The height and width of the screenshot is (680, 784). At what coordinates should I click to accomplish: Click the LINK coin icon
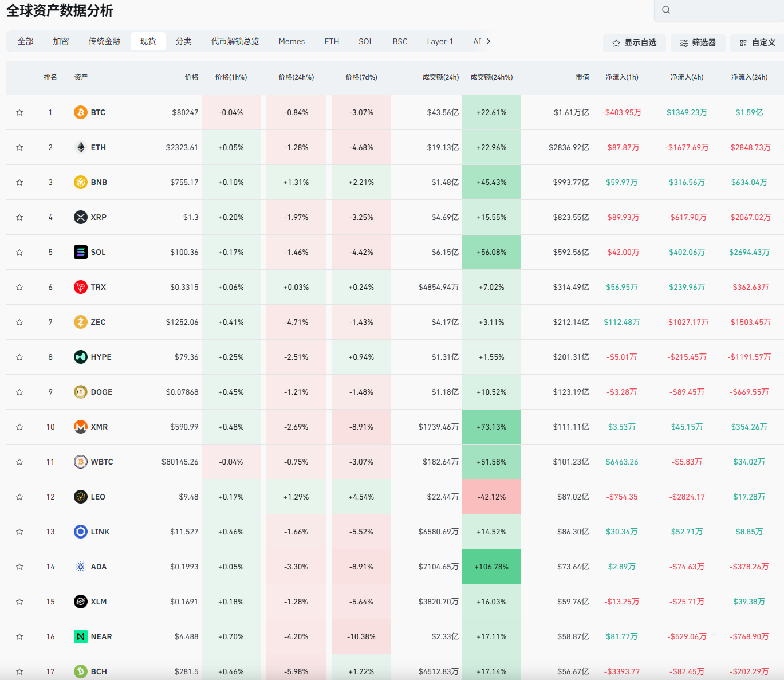click(x=81, y=532)
